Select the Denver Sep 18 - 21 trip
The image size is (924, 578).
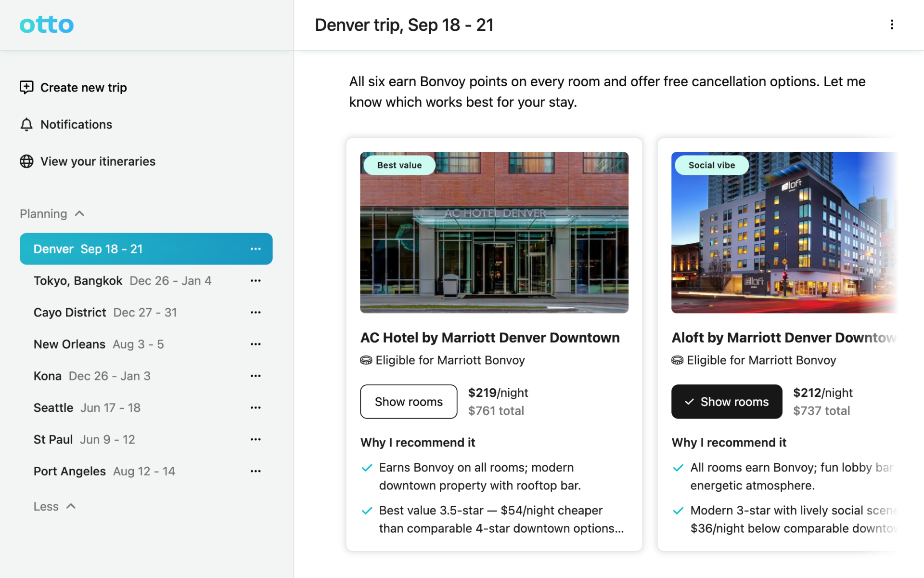click(146, 249)
